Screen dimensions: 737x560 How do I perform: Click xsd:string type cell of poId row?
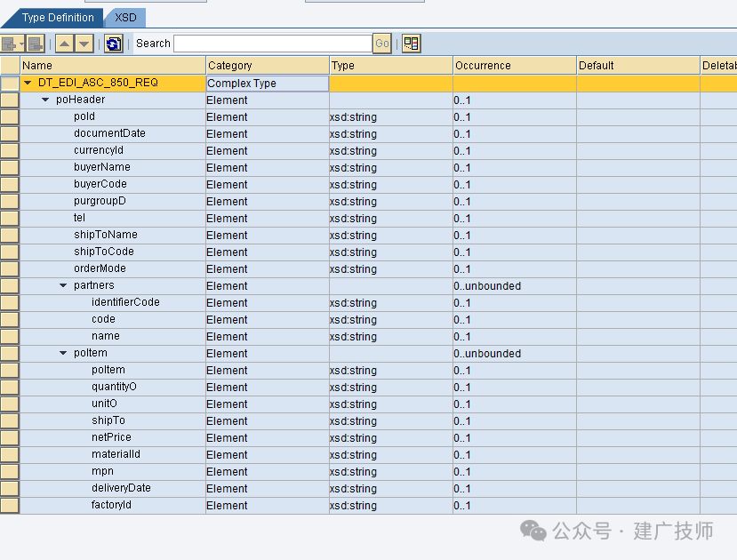pos(391,117)
